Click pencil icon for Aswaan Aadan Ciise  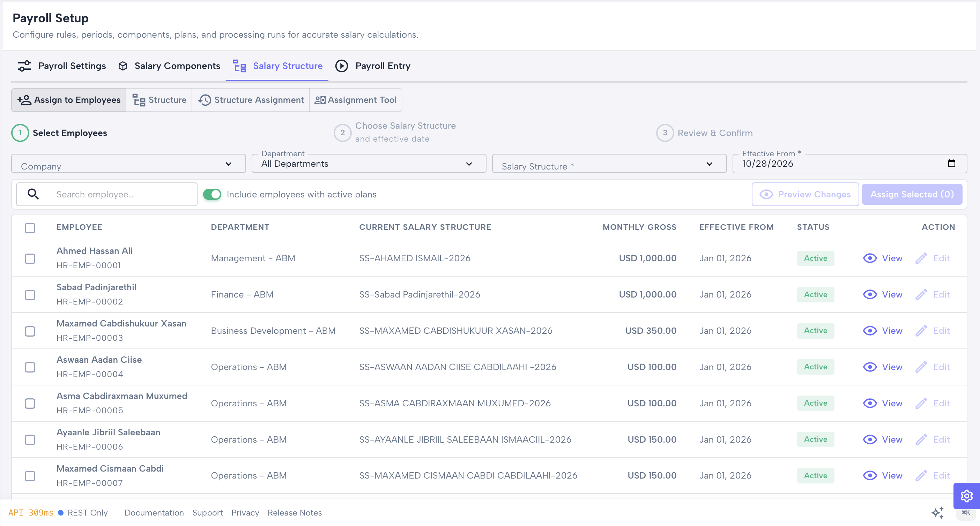tap(921, 367)
